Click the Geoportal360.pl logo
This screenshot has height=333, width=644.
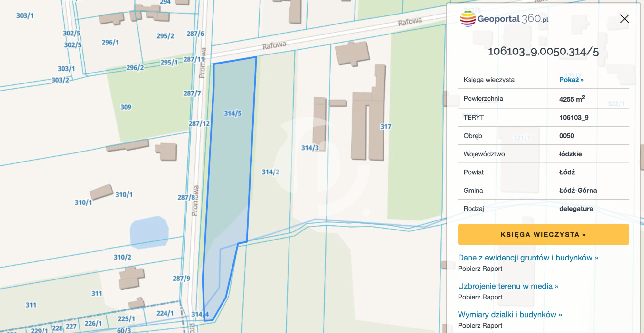point(504,19)
